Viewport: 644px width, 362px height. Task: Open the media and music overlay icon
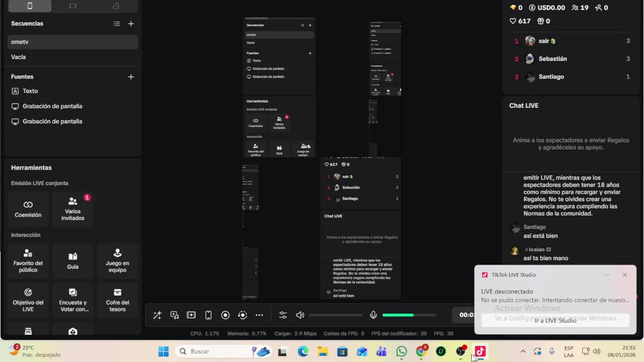(x=175, y=315)
